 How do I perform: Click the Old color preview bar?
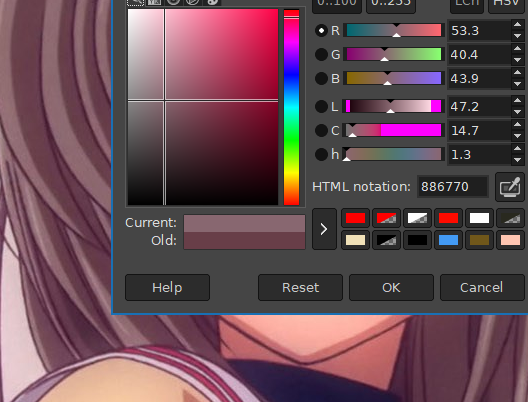click(x=244, y=240)
